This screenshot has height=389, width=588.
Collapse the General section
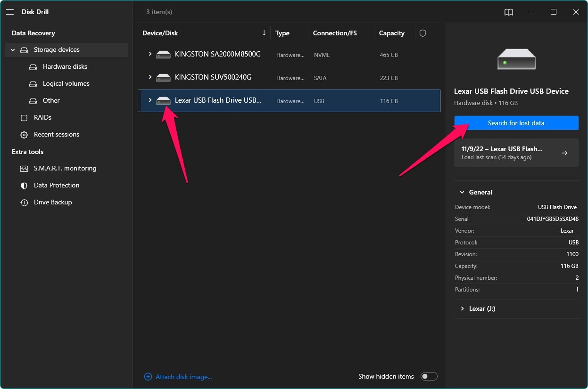pos(462,192)
